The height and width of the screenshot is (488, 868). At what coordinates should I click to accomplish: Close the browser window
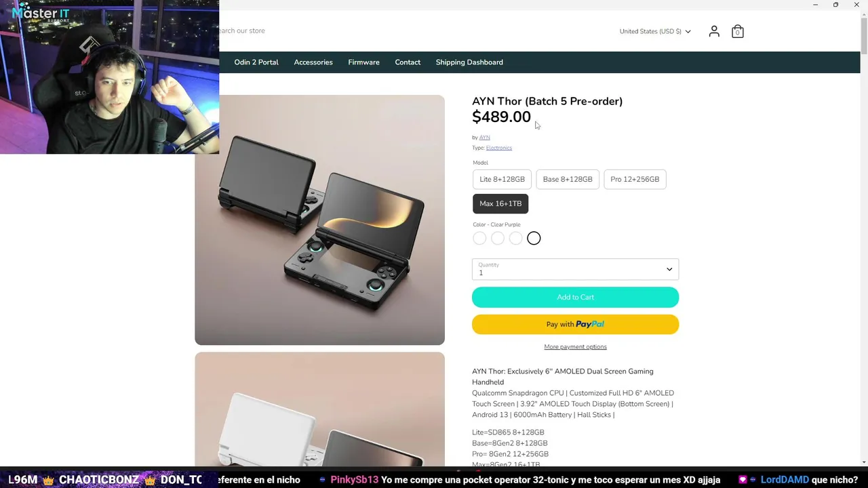coord(856,5)
